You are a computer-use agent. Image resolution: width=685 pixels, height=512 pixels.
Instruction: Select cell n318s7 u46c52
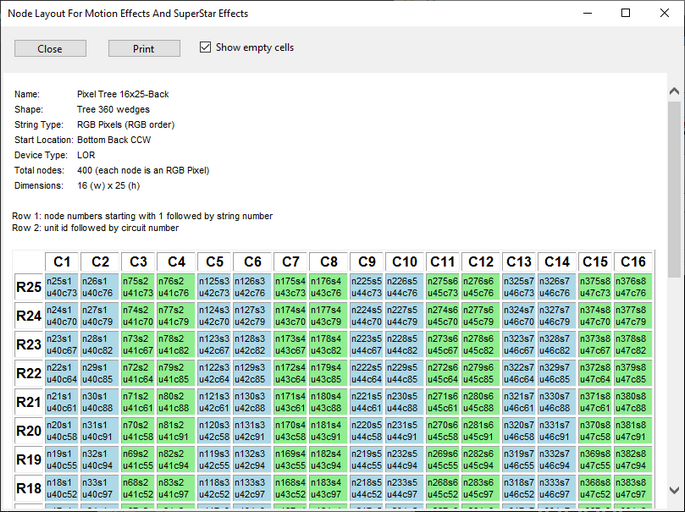click(519, 489)
